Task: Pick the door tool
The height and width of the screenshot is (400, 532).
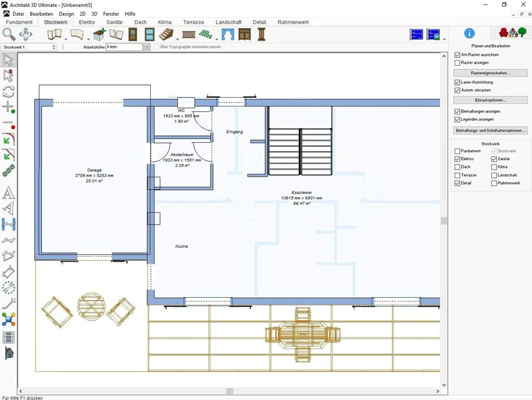Action: pyautogui.click(x=133, y=34)
